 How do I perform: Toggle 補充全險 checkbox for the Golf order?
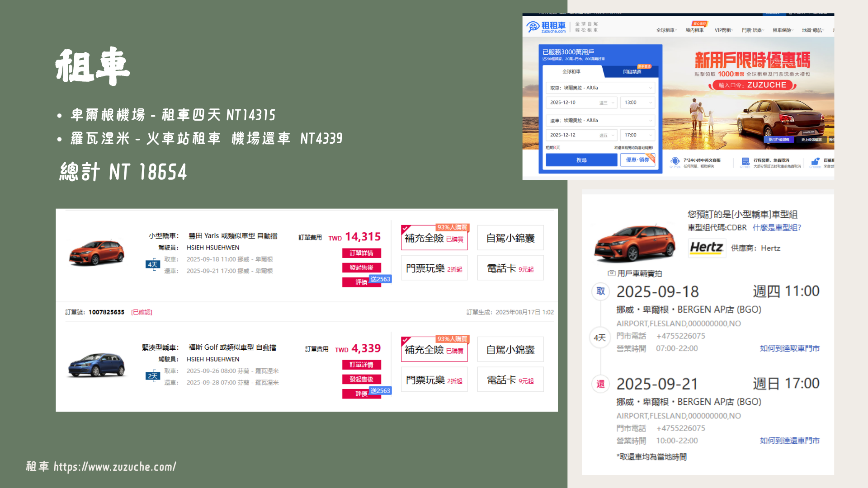click(x=406, y=341)
